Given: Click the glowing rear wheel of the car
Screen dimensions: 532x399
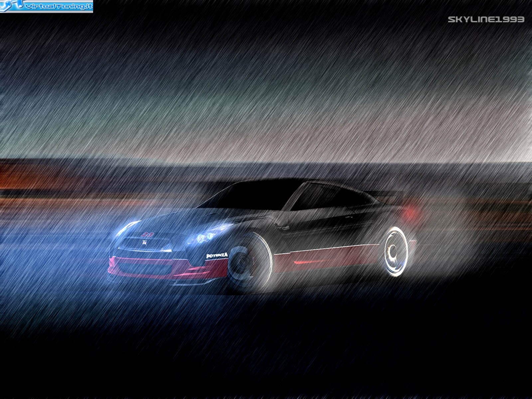Looking at the screenshot, I should point(396,251).
